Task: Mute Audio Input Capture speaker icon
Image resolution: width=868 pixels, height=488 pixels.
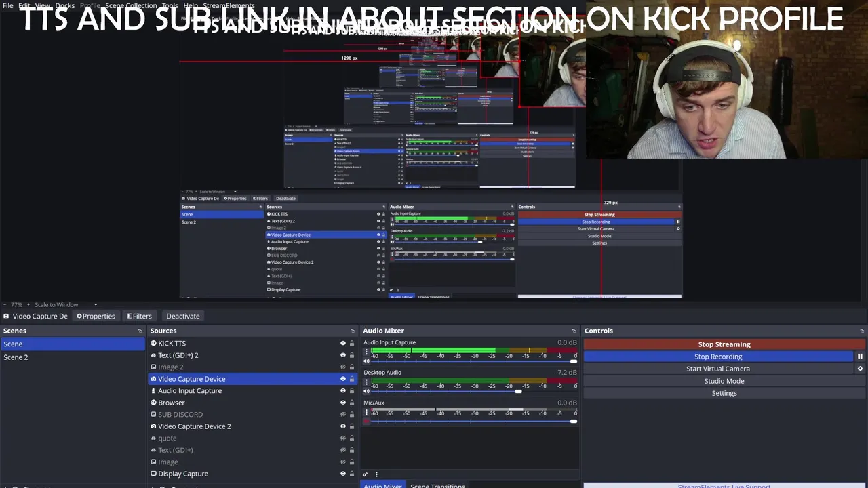Action: [x=366, y=361]
